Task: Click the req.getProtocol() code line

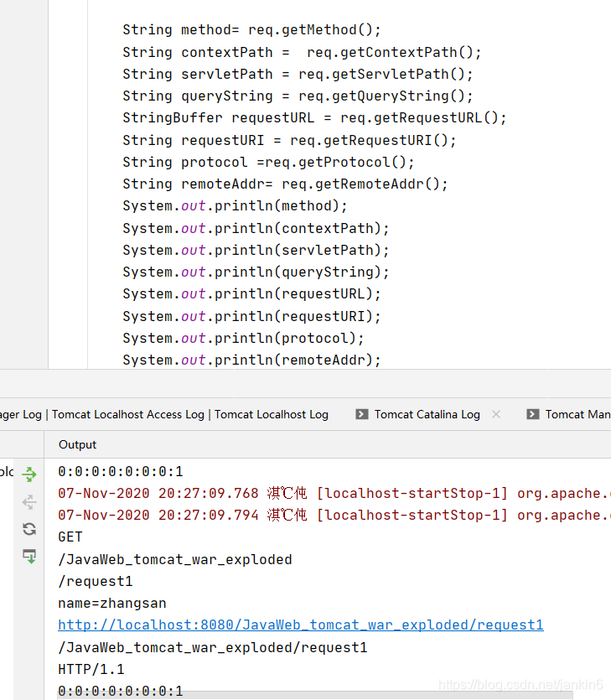Action: click(x=269, y=162)
